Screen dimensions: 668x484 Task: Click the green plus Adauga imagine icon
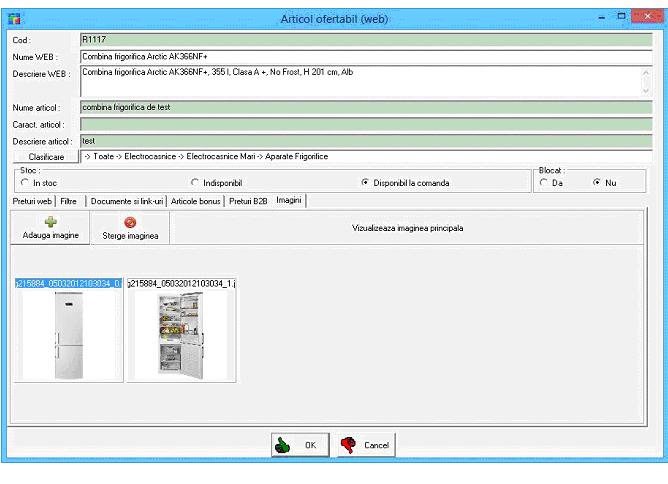click(x=50, y=221)
